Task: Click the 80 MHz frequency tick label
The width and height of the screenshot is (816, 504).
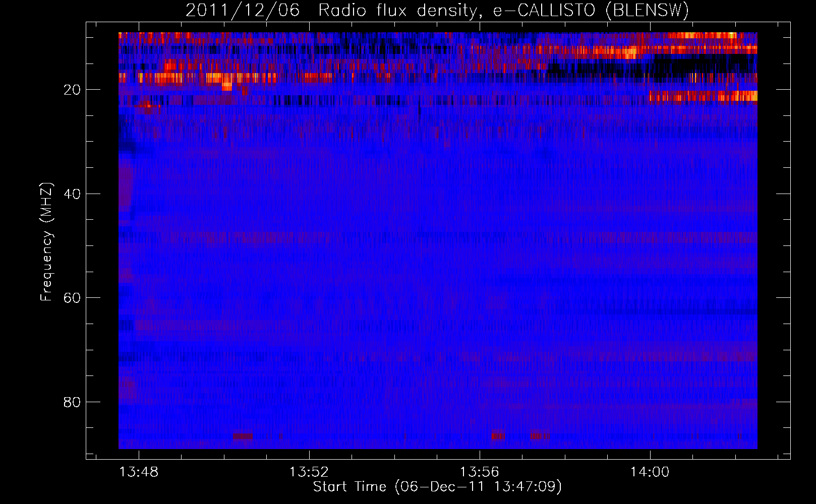Action: (72, 402)
